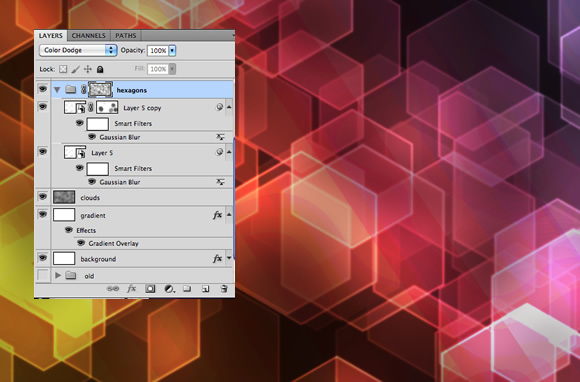580x382 pixels.
Task: Add a layer mask button
Action: pyautogui.click(x=150, y=289)
